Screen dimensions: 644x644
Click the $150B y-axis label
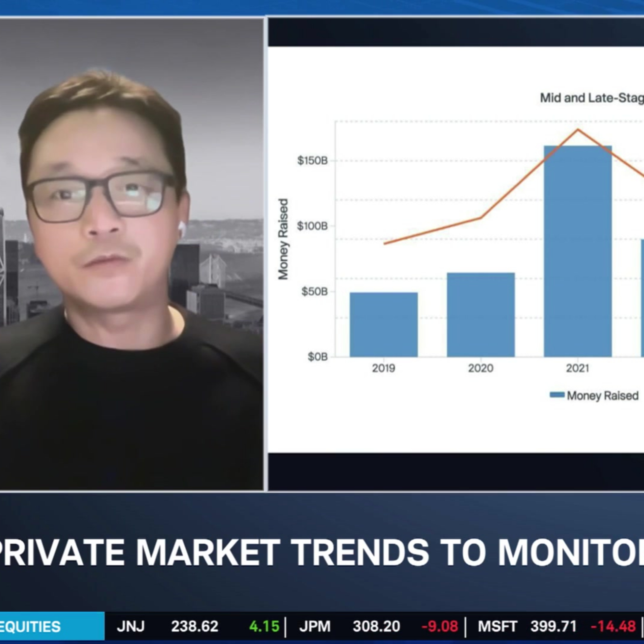tap(312, 161)
